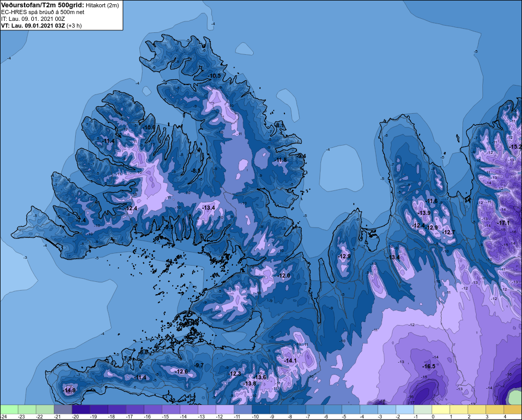The image size is (522, 420).
Task: Click the -9.4 temperature label
Action: (x=301, y=156)
